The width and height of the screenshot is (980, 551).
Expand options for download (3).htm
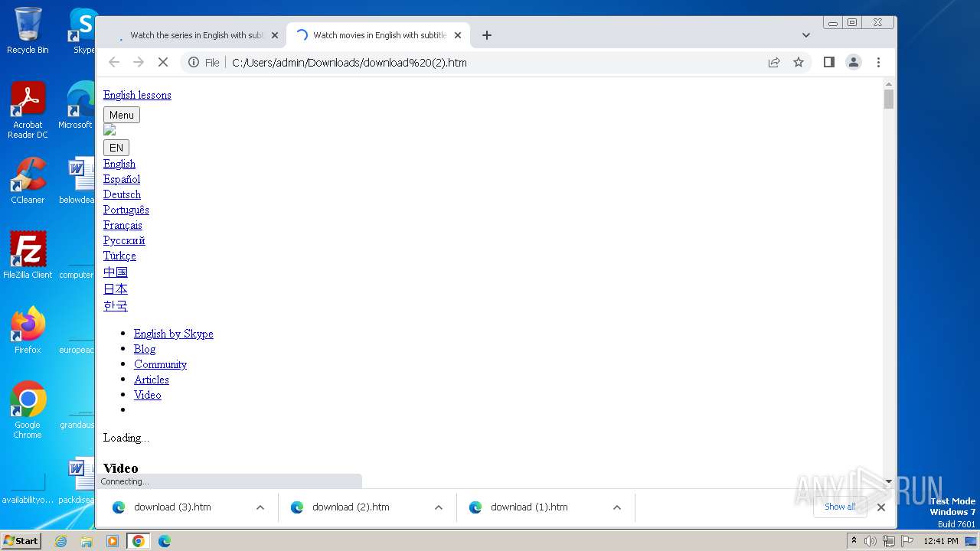point(260,507)
